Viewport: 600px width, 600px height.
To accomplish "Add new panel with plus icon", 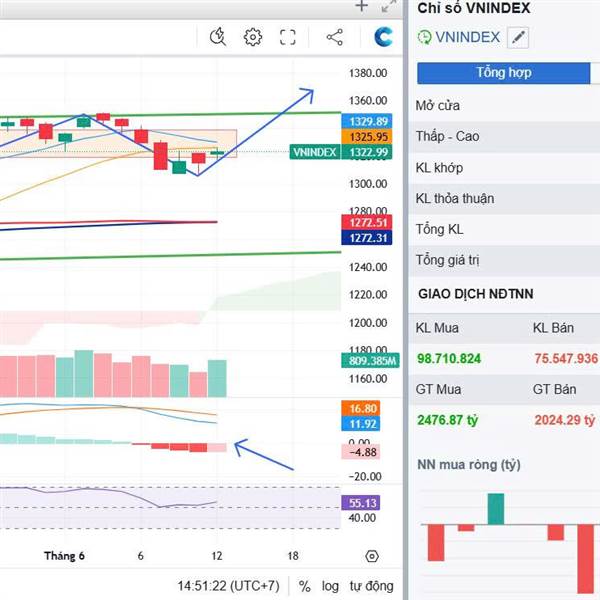I will (x=362, y=6).
